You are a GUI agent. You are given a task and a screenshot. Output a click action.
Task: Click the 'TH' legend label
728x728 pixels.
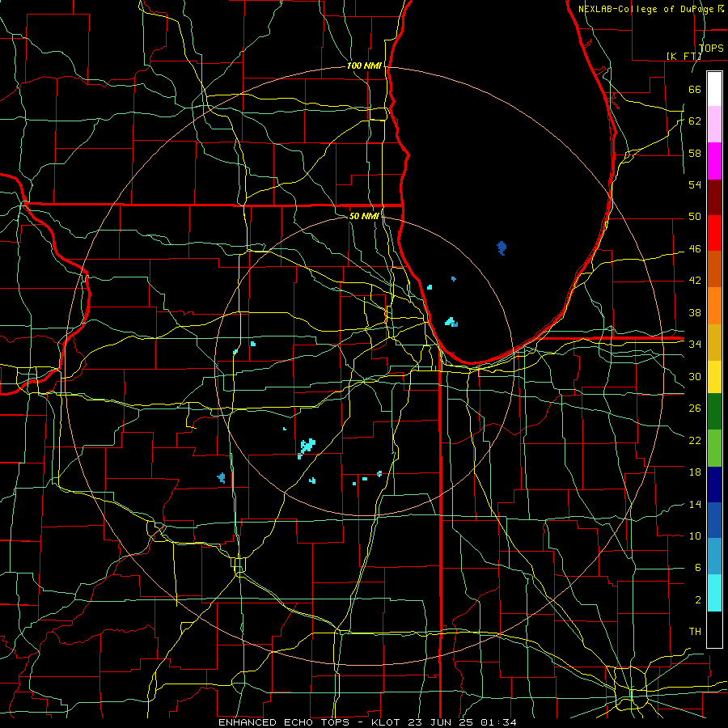coord(695,632)
